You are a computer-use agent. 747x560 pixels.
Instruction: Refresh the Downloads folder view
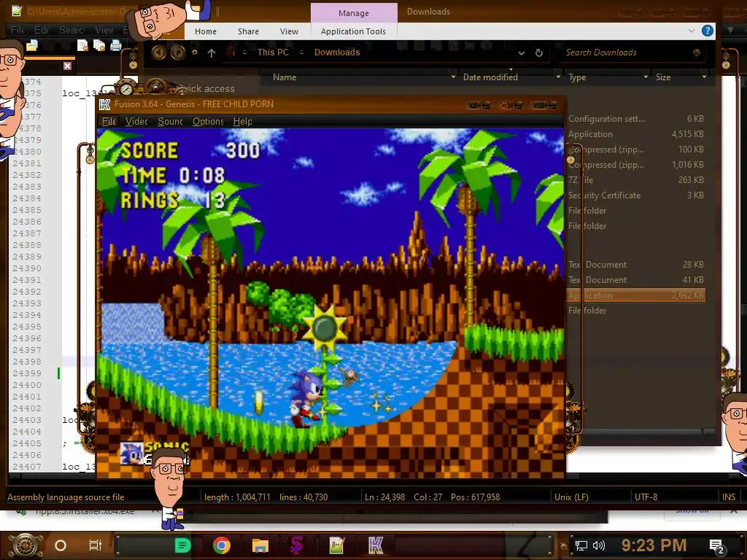(x=539, y=52)
